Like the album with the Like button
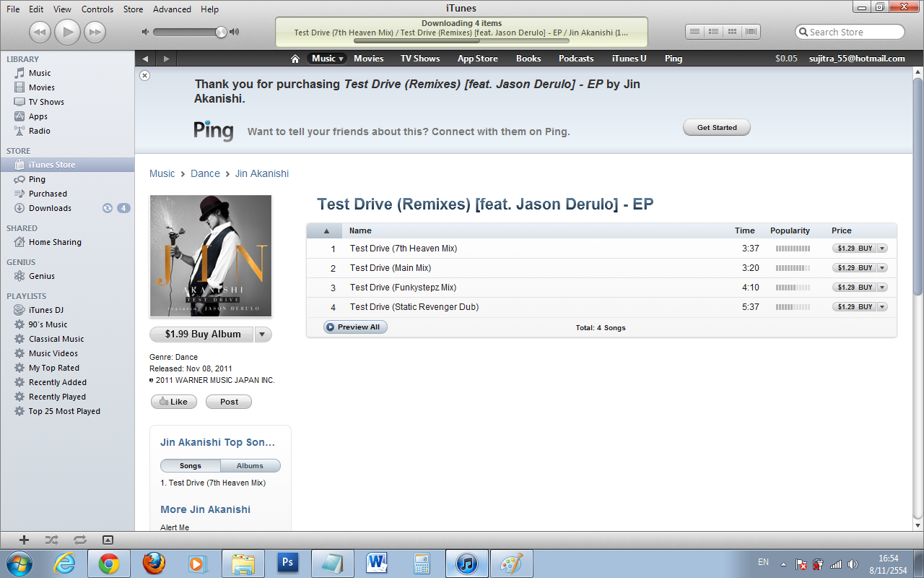 (x=174, y=402)
